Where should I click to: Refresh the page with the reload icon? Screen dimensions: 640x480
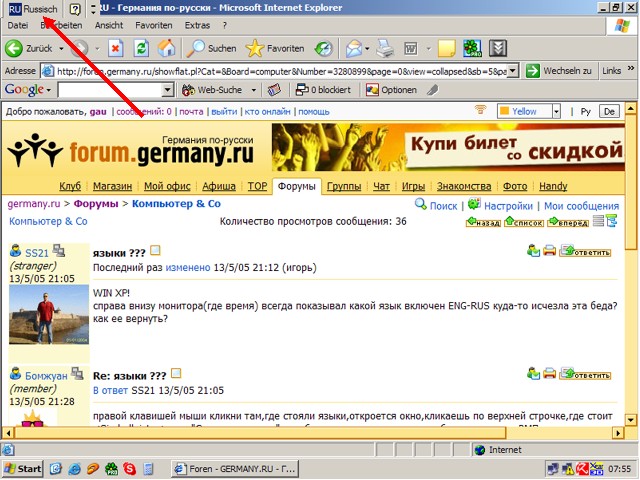pos(141,49)
